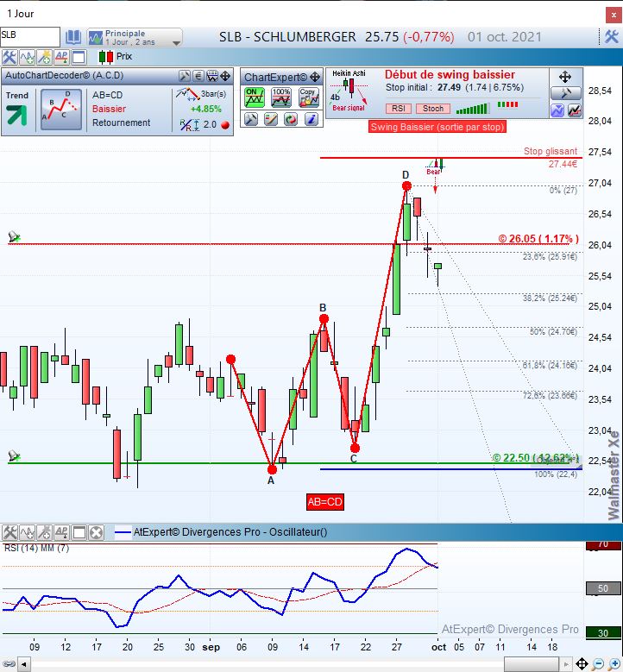This screenshot has height=672, width=623.
Task: Zoom in with the plus magnifier
Action: [615, 664]
